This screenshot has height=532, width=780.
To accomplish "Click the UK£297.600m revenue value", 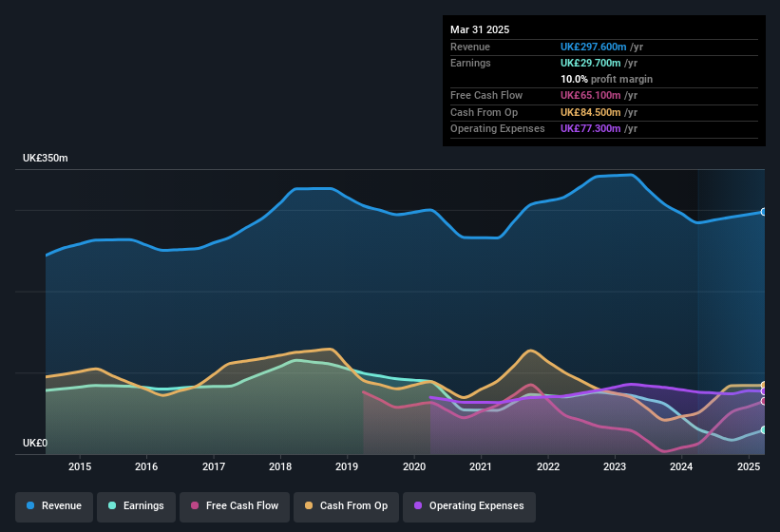I will pyautogui.click(x=593, y=47).
